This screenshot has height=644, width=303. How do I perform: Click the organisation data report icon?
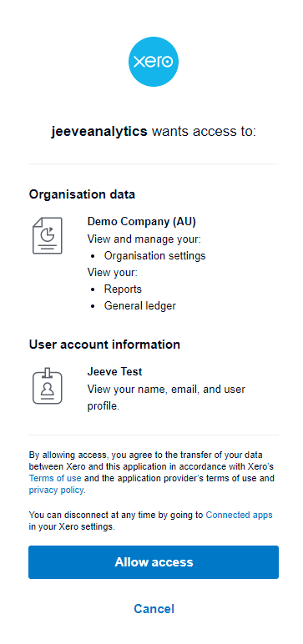(48, 236)
